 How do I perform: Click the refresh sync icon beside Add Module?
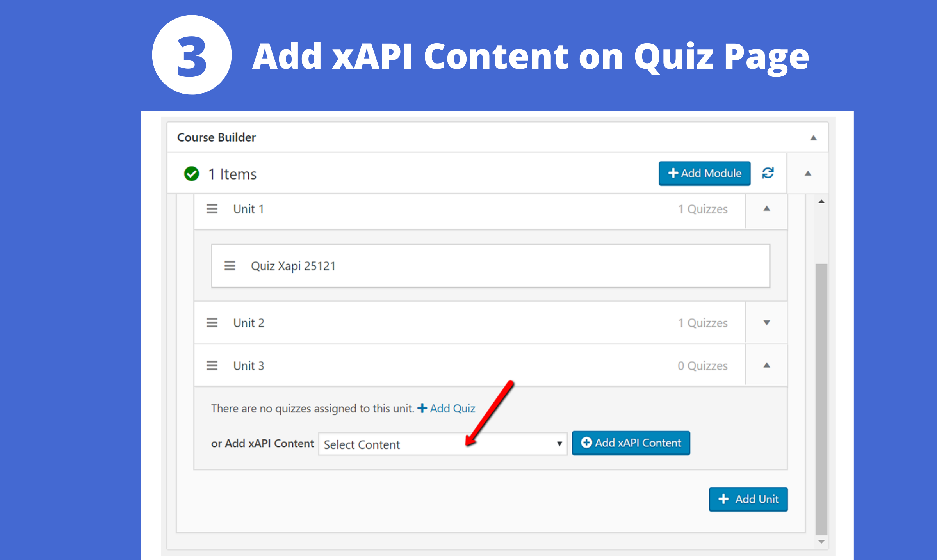768,173
